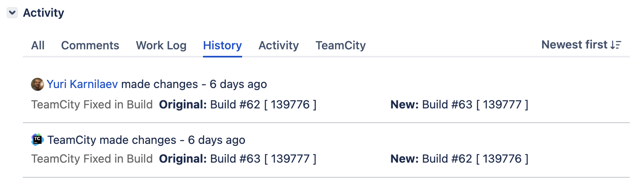Viewport: 644px width, 194px height.
Task: Click the timestamp on Yuri Karnilaev's change
Action: pyautogui.click(x=238, y=84)
